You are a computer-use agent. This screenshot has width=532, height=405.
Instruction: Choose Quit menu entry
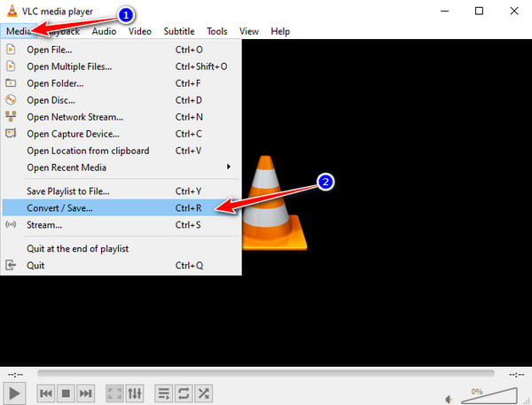[x=121, y=265]
